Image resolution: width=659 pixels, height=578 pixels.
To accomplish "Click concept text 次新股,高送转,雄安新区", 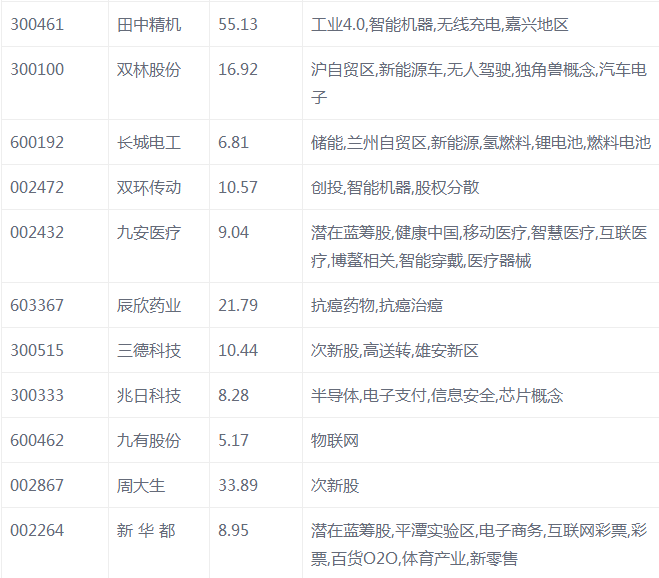I will point(395,350).
